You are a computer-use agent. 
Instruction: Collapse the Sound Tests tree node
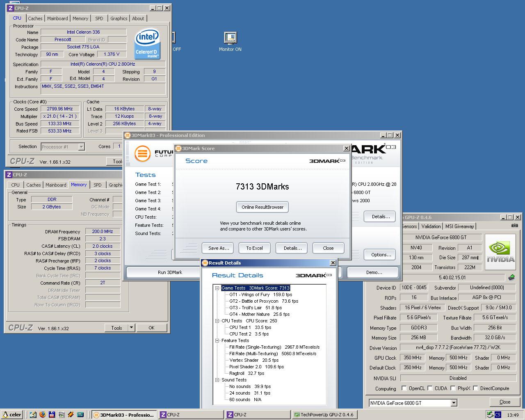tap(217, 380)
